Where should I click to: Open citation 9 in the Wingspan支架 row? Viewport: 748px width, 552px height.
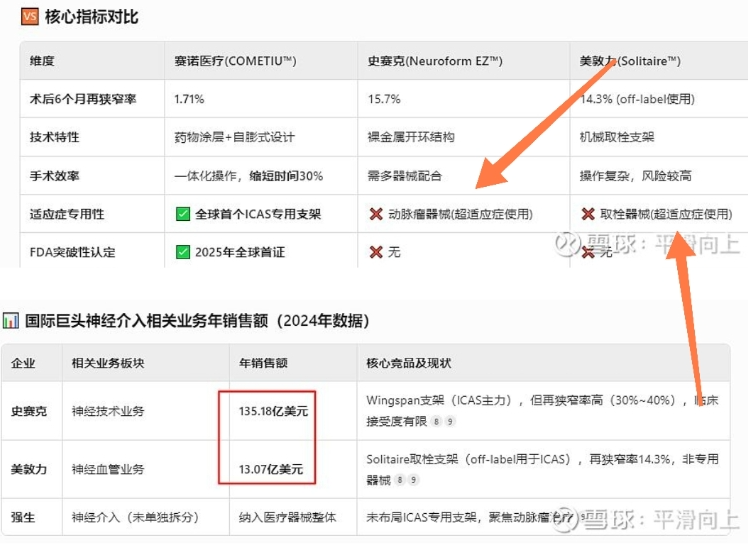tap(450, 421)
